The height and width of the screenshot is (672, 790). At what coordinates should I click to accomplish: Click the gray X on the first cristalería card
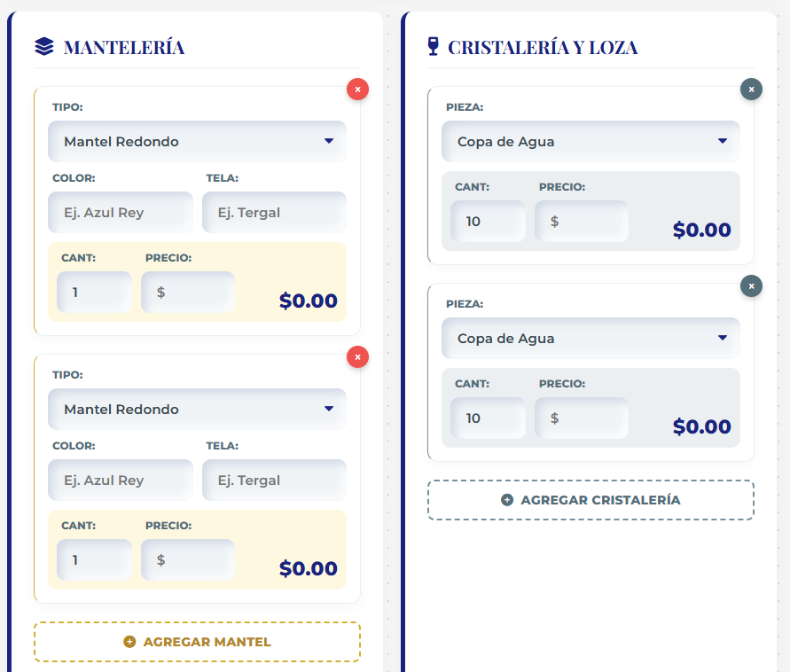[x=751, y=89]
